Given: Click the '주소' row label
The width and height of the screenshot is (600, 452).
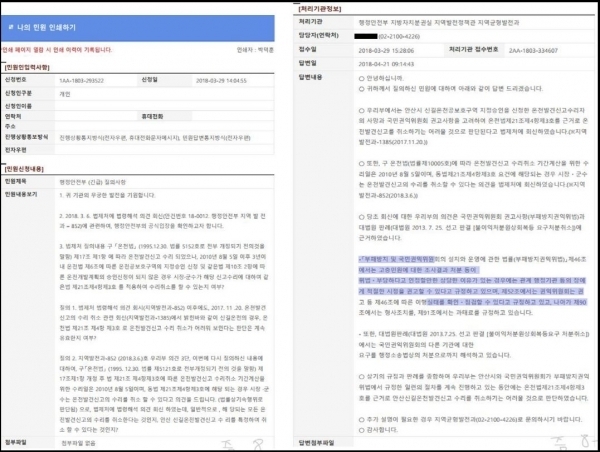Looking at the screenshot, I should click(x=10, y=126).
